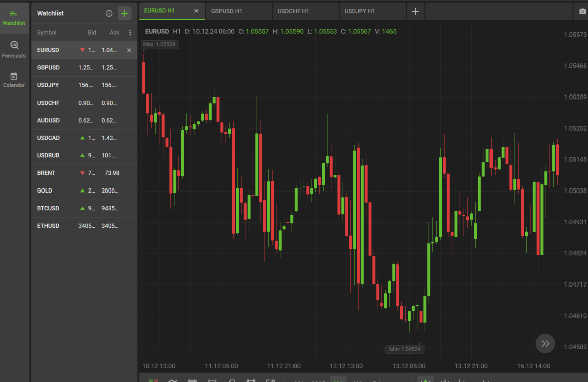588x382 pixels.
Task: Switch to the GBPUSD H1 tab
Action: [226, 11]
